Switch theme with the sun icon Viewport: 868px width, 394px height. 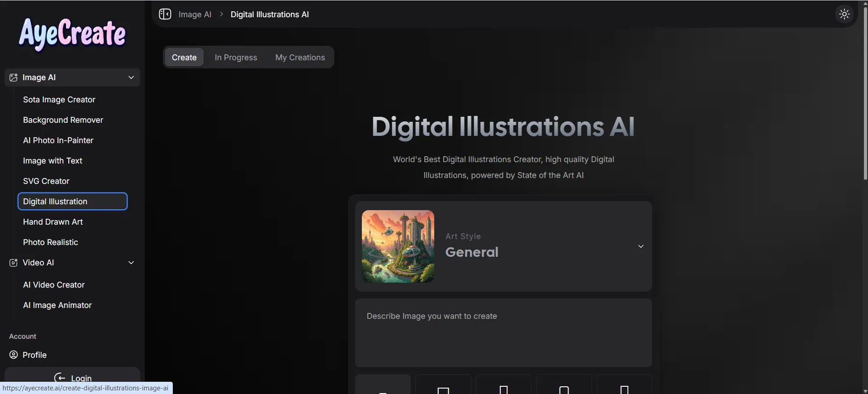coord(844,14)
